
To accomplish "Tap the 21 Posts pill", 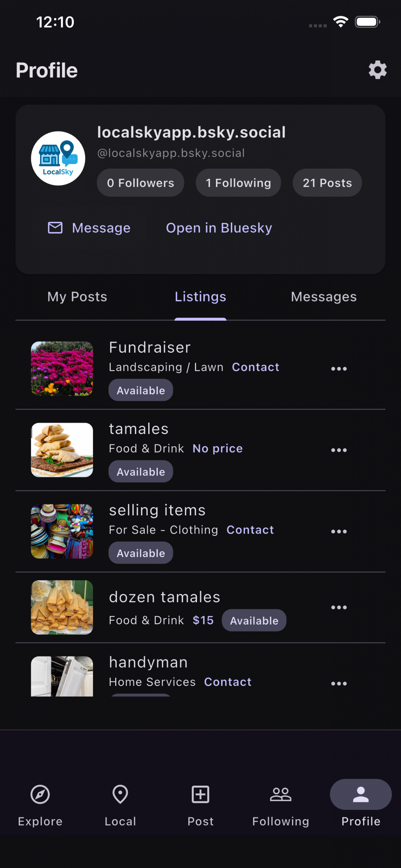I will pos(327,183).
